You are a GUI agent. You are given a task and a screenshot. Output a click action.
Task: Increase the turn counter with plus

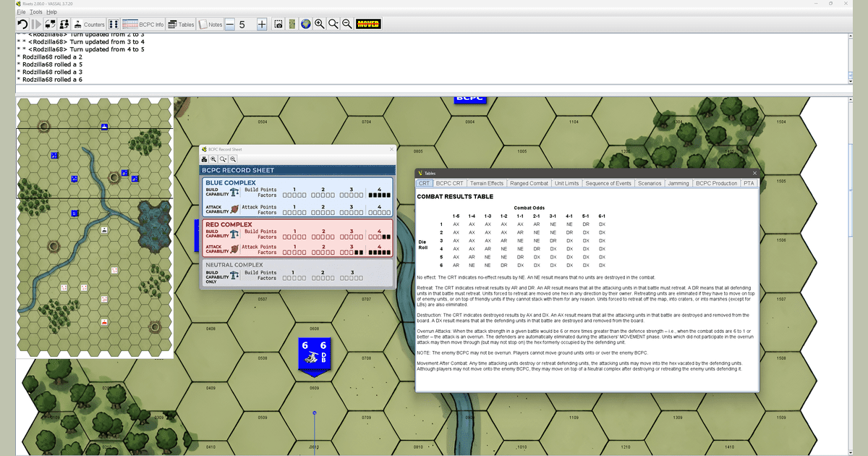pyautogui.click(x=262, y=24)
